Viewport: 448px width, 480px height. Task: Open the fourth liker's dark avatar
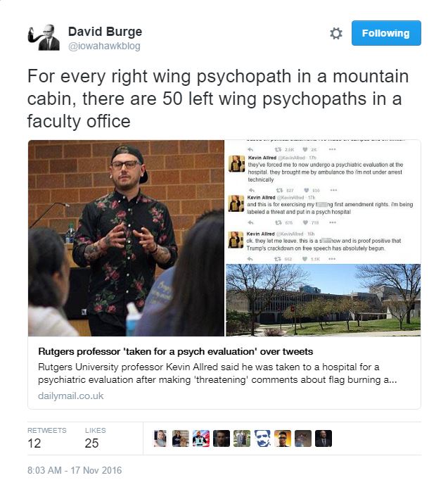222,438
